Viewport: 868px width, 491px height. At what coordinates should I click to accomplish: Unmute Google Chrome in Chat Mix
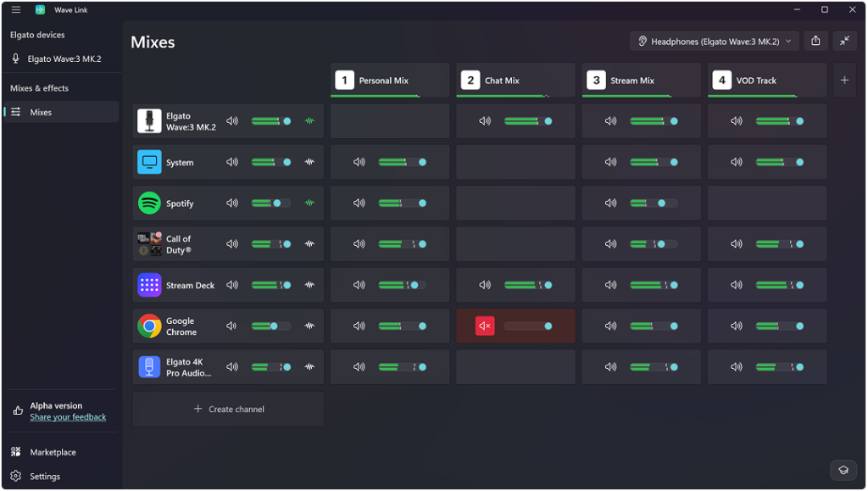point(485,326)
